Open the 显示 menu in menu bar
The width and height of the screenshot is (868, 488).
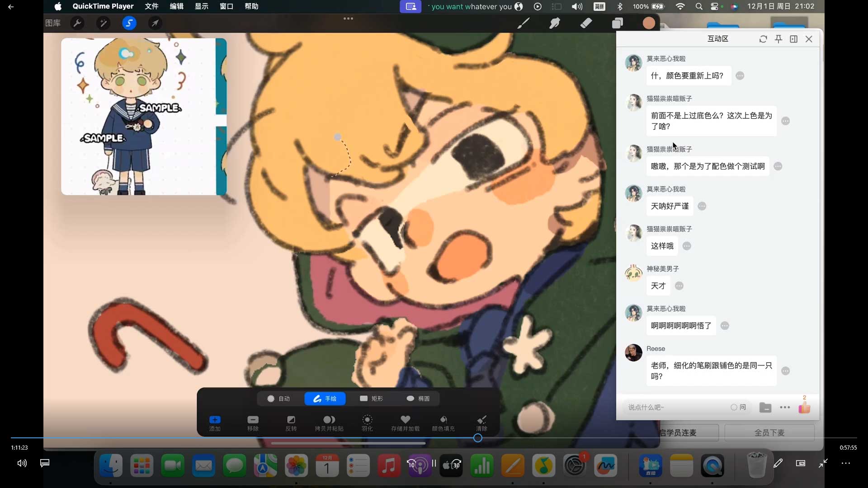(201, 6)
